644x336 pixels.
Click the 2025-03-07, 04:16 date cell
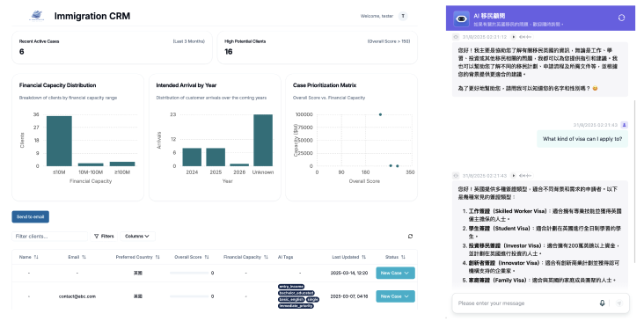point(349,296)
